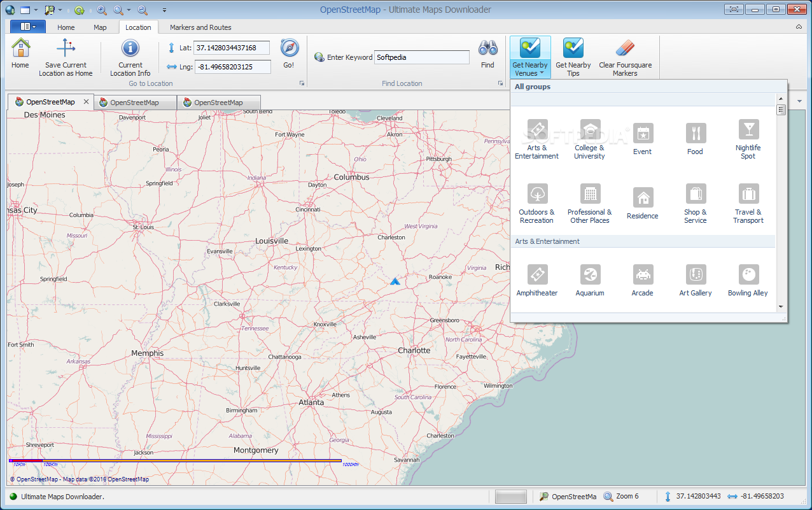Open the map provider dropdown arrow
Viewport: 812px width, 510px height.
(60, 10)
